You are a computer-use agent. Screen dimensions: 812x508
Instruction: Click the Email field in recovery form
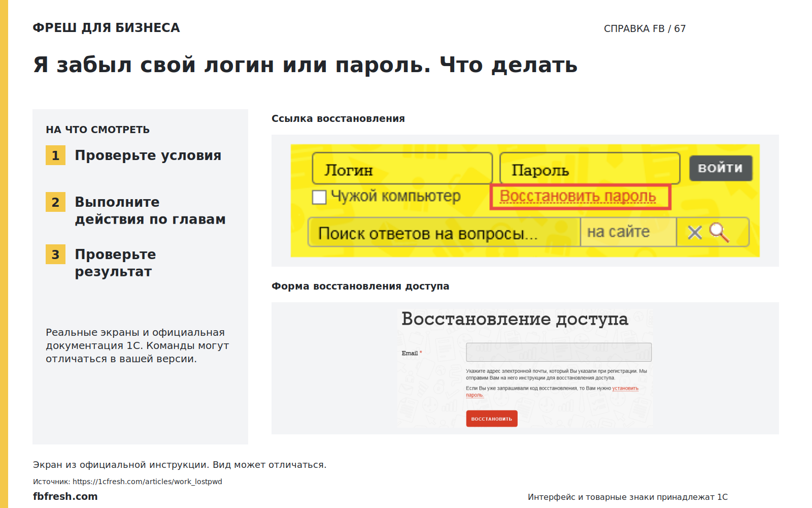(x=559, y=352)
